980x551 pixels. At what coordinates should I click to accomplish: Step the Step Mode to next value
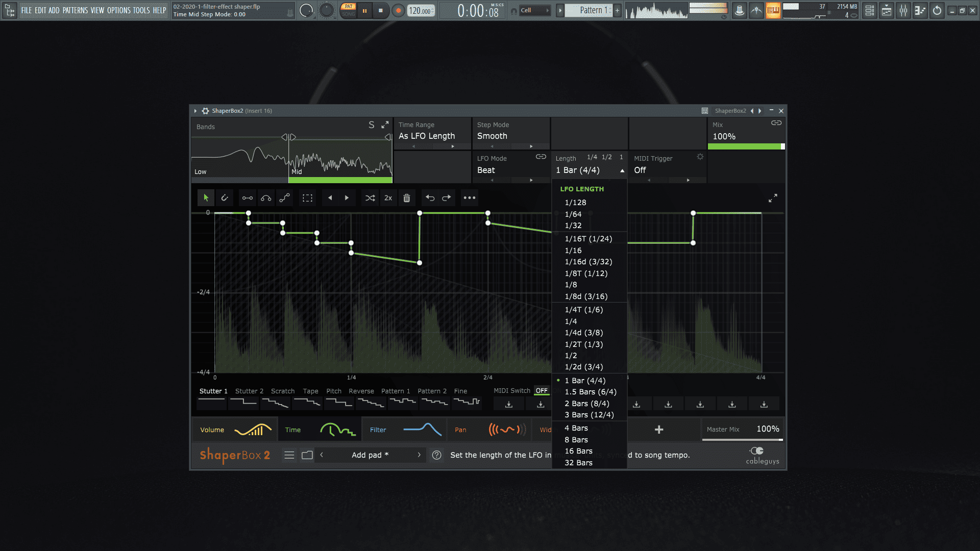point(531,146)
